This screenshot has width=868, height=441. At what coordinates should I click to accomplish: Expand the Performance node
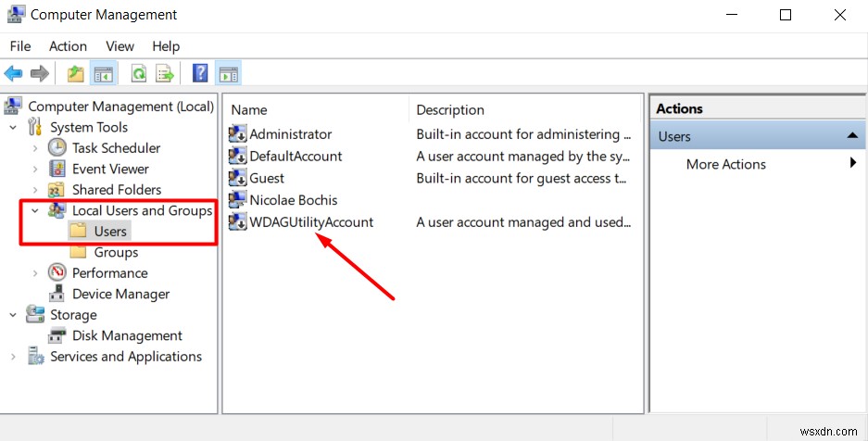[x=35, y=273]
